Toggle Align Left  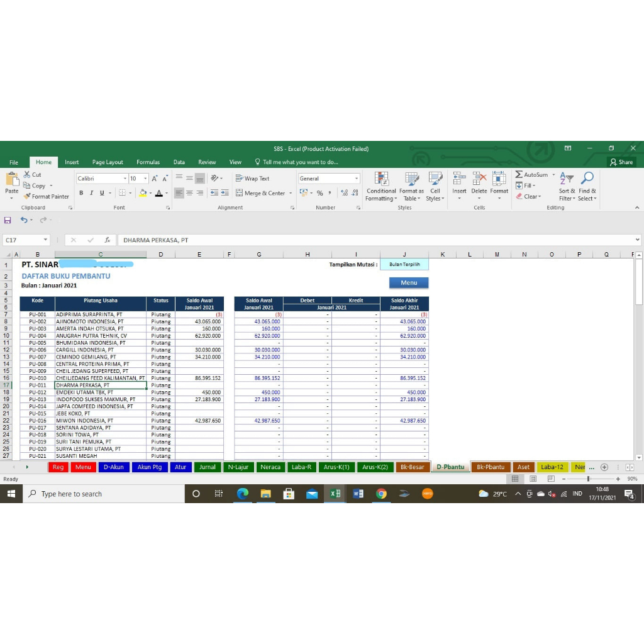(x=179, y=192)
